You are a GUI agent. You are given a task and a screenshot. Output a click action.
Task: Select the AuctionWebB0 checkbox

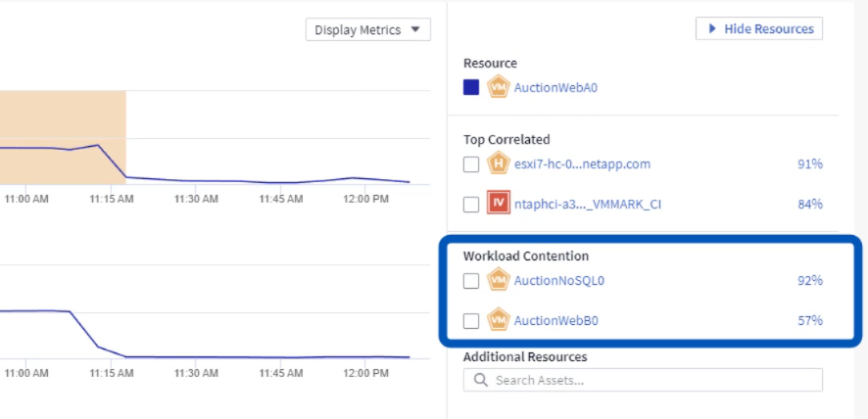point(471,320)
